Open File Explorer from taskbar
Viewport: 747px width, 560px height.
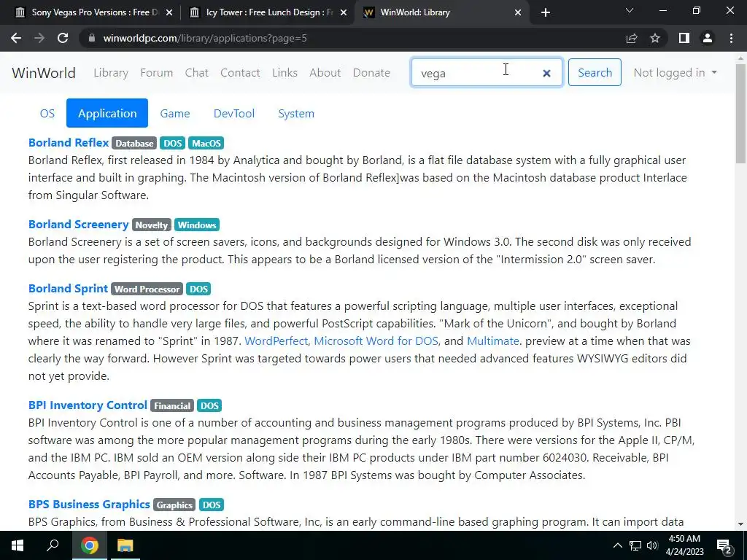point(125,545)
